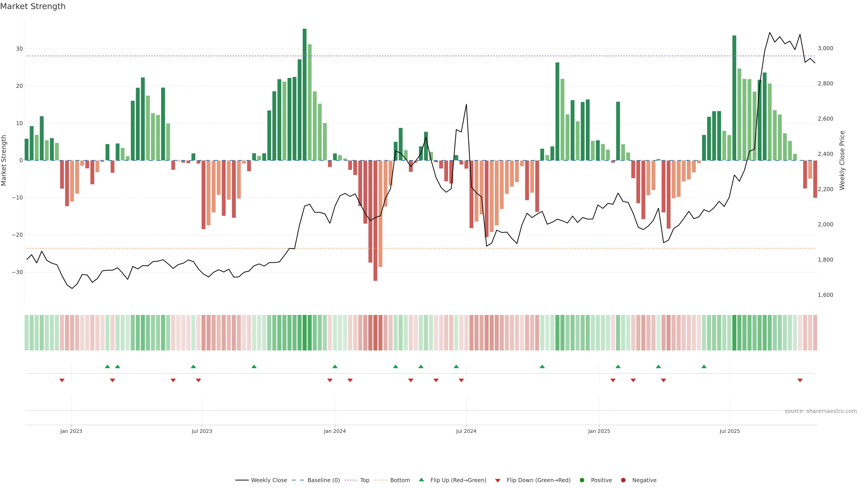The image size is (868, 488).
Task: Click the green Positive circle legend icon
Action: tap(582, 480)
